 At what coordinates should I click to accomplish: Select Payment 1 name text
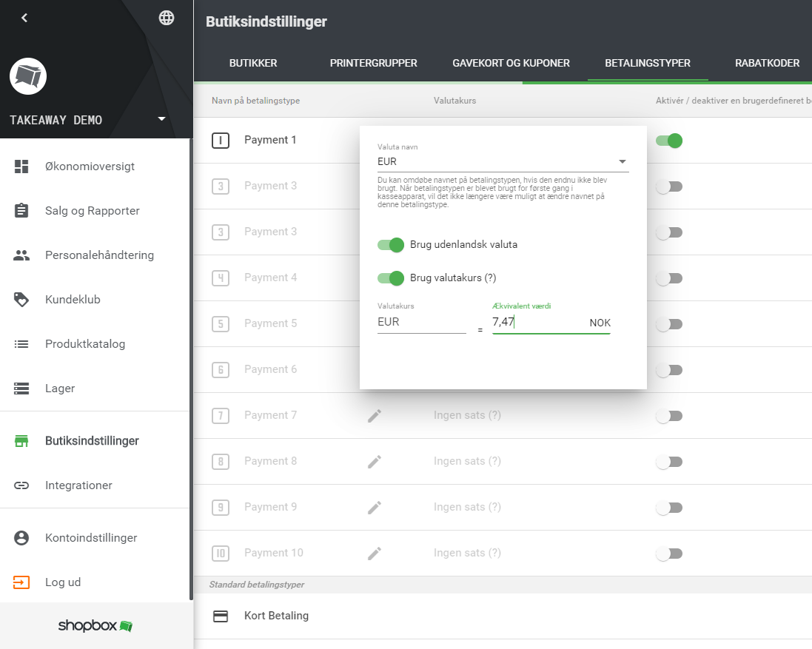(270, 141)
